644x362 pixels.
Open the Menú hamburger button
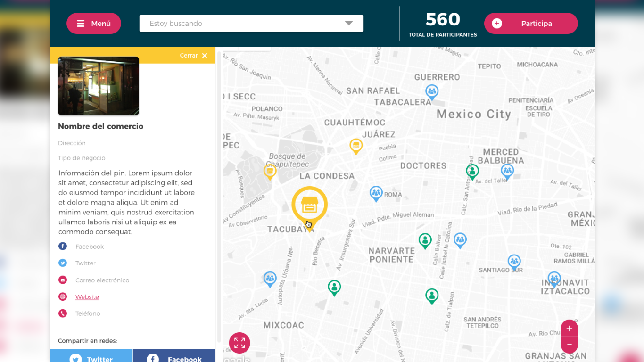point(94,24)
